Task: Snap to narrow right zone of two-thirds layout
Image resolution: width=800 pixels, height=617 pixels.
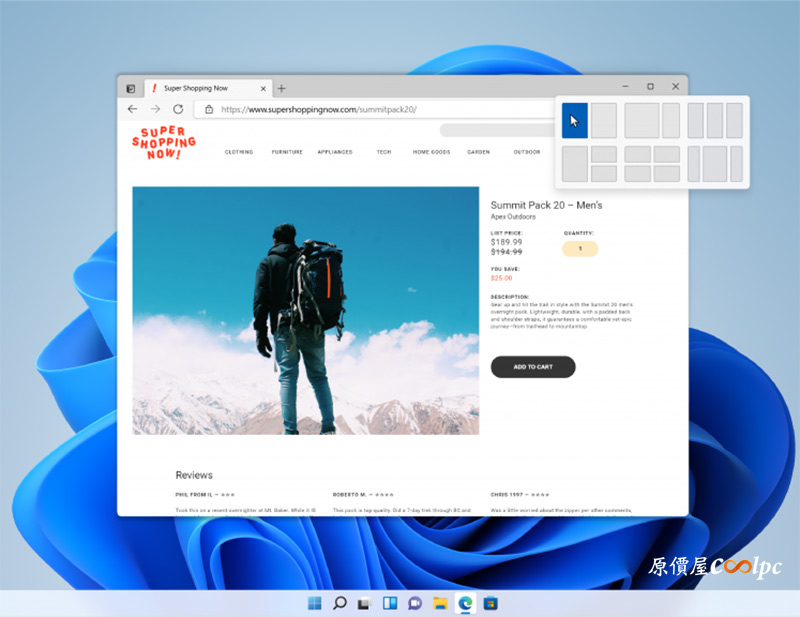Action: 671,120
